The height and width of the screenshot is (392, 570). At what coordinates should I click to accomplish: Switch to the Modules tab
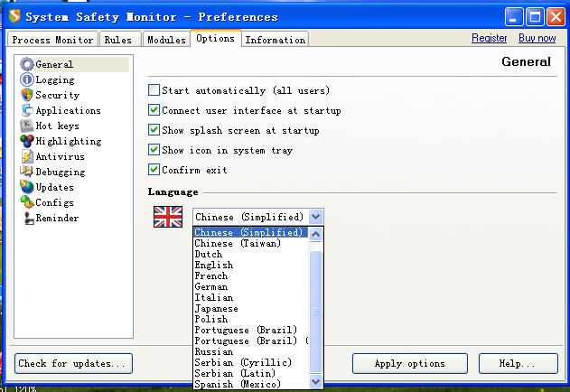(166, 40)
